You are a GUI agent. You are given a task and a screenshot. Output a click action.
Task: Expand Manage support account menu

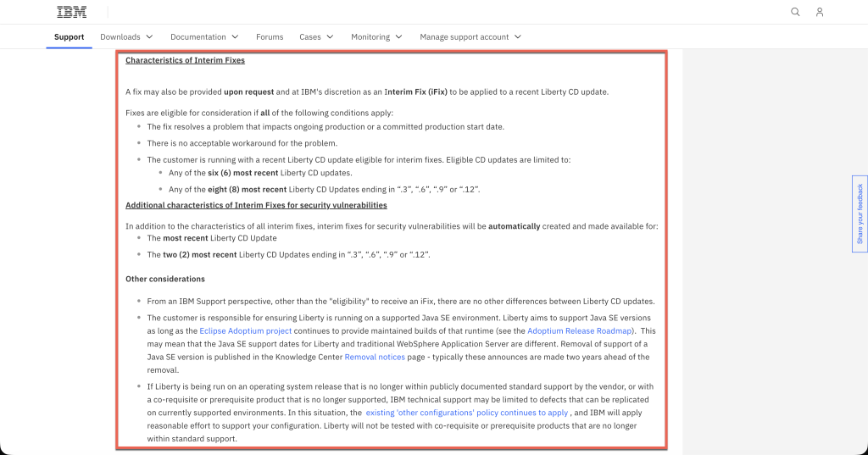[x=470, y=37]
